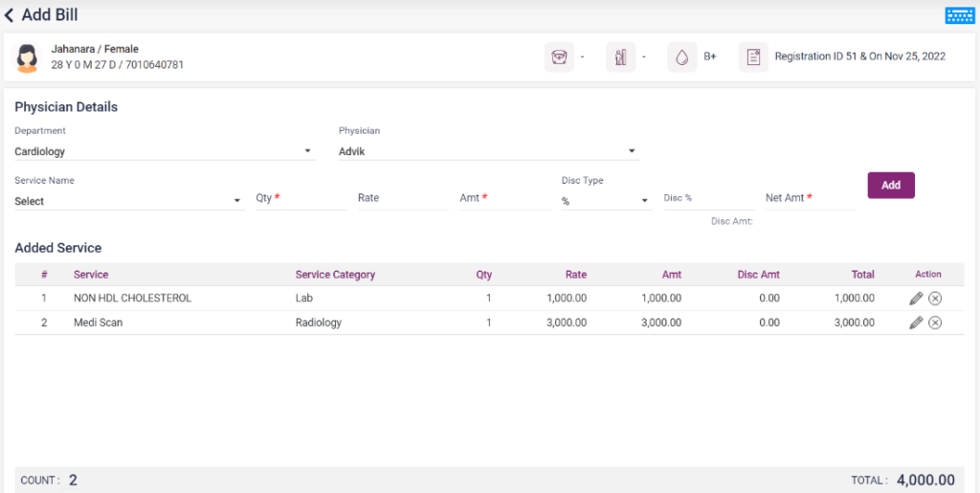980x493 pixels.
Task: Delete the Medi Scan service row
Action: [x=935, y=323]
